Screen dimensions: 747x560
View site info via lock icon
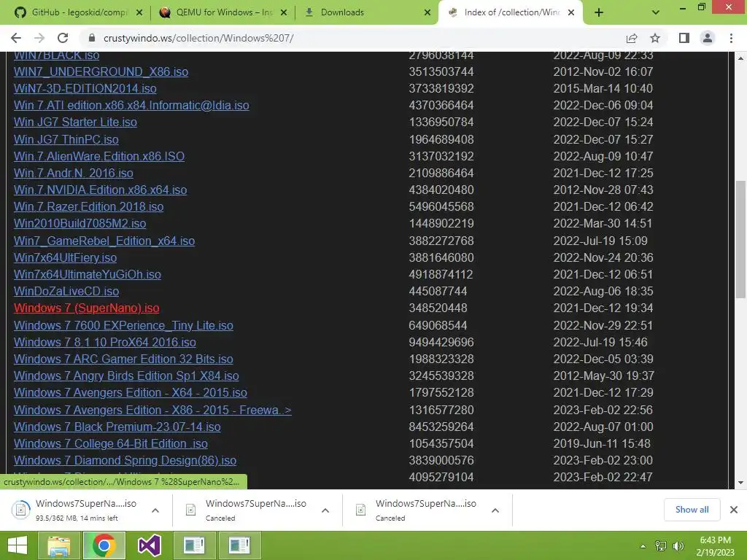(x=92, y=38)
